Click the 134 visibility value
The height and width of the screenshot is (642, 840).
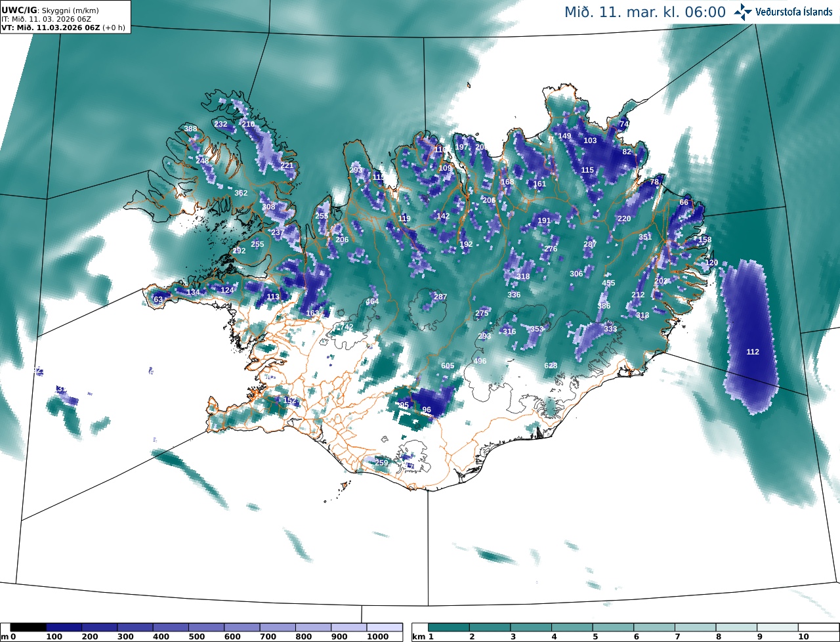pyautogui.click(x=193, y=292)
